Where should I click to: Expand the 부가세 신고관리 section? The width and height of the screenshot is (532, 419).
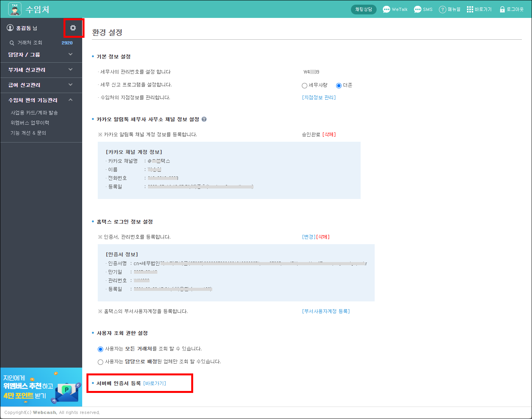click(70, 70)
